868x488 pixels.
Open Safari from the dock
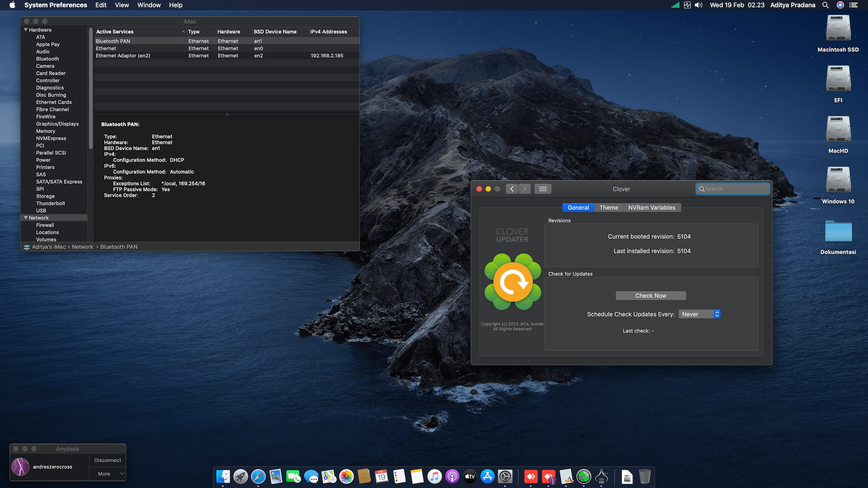click(x=258, y=477)
